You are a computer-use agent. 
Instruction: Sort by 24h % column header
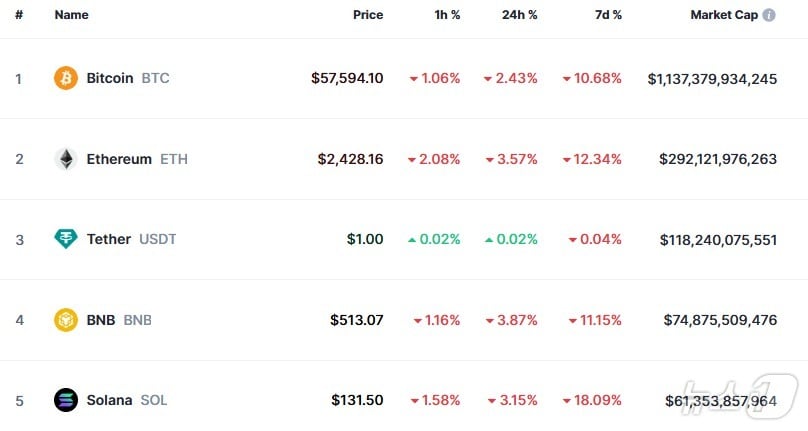pyautogui.click(x=520, y=16)
